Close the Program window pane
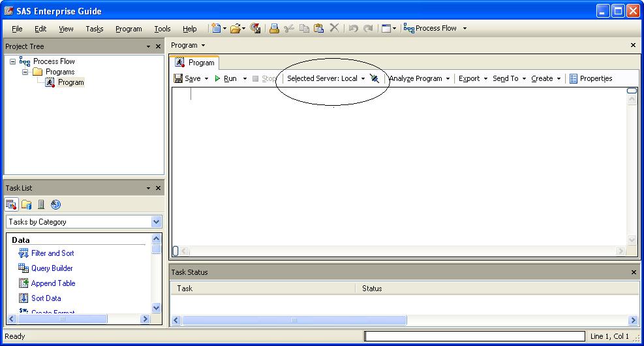Image resolution: width=644 pixels, height=346 pixels. 633,45
